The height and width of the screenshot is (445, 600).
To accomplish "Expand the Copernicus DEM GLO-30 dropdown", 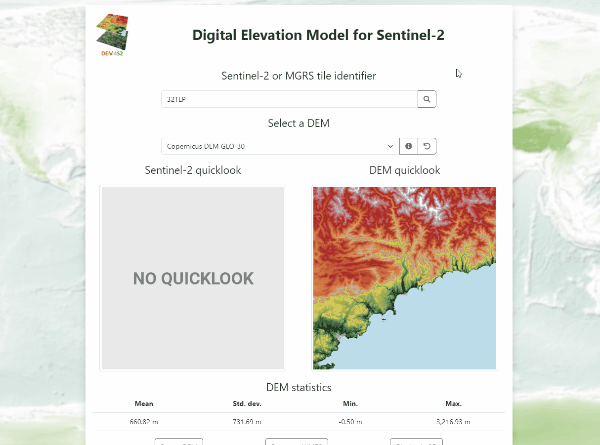I will tap(280, 146).
